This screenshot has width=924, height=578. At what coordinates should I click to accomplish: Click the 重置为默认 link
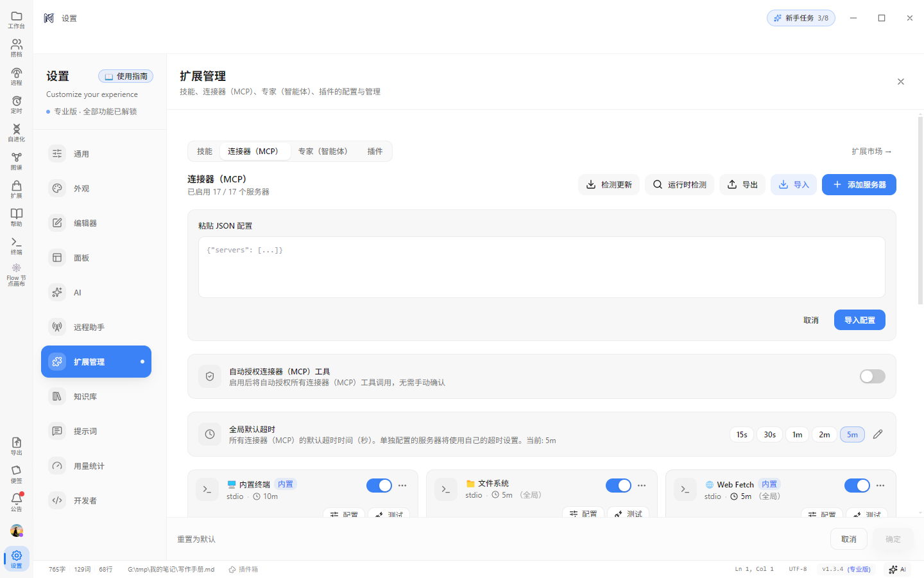pos(196,539)
